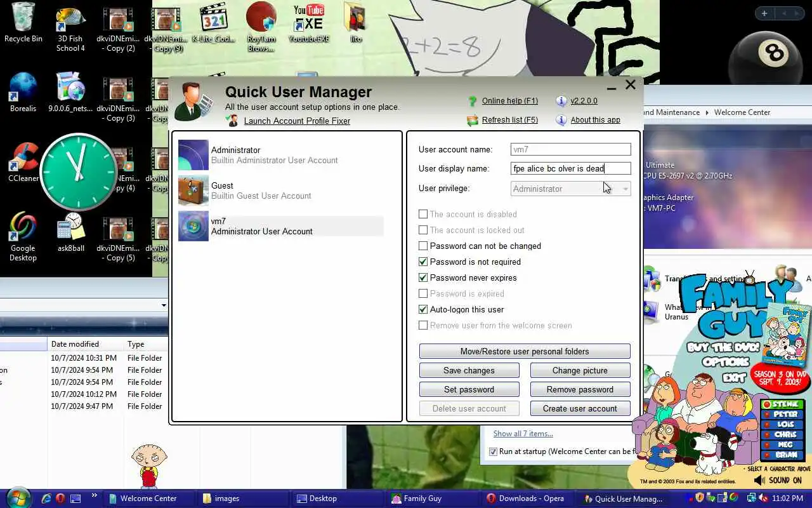Expand Quick Launch overflow chevron
The image size is (812, 508).
(95, 495)
